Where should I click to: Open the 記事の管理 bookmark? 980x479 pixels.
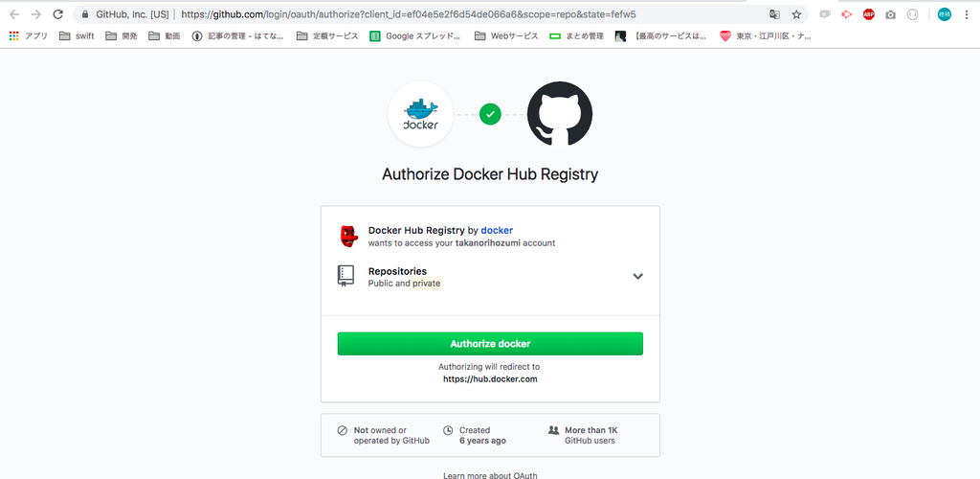[x=238, y=36]
